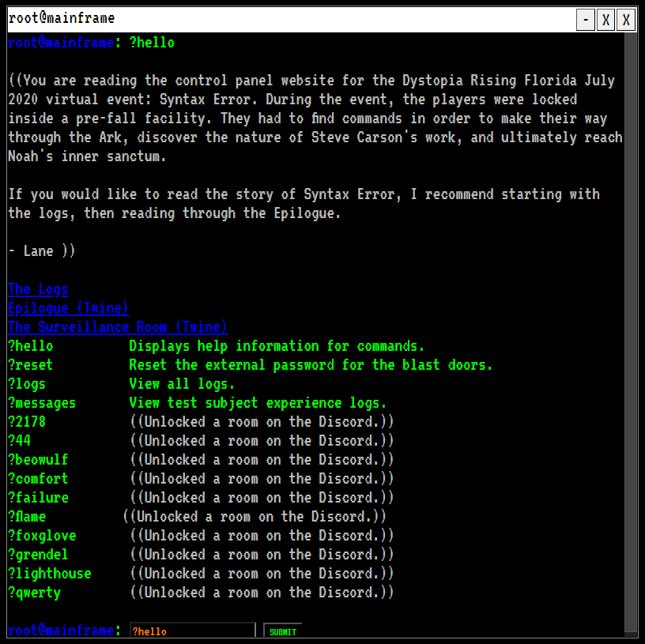This screenshot has height=644, width=645.
Task: Open The Logs link
Action: 38,289
